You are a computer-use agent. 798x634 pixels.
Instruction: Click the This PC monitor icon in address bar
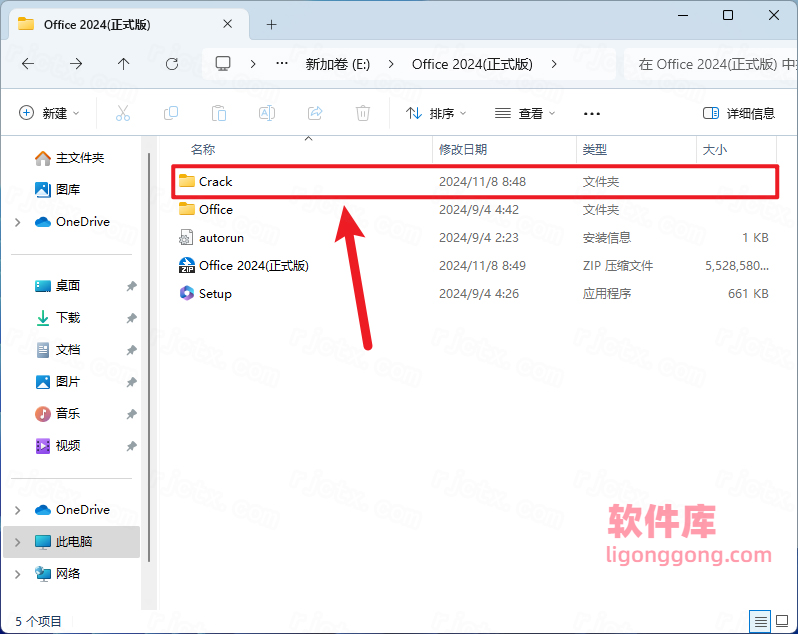coord(223,64)
